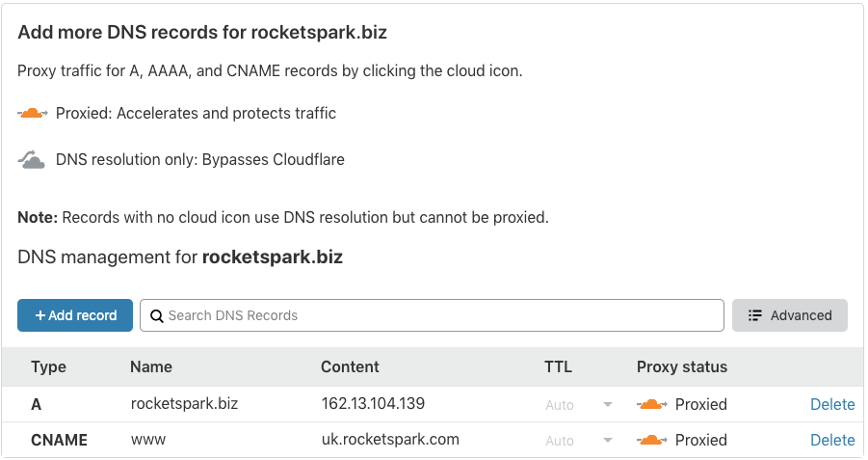The width and height of the screenshot is (868, 460).
Task: Click the orange Proxied cloud icon in legend
Action: pos(33,113)
